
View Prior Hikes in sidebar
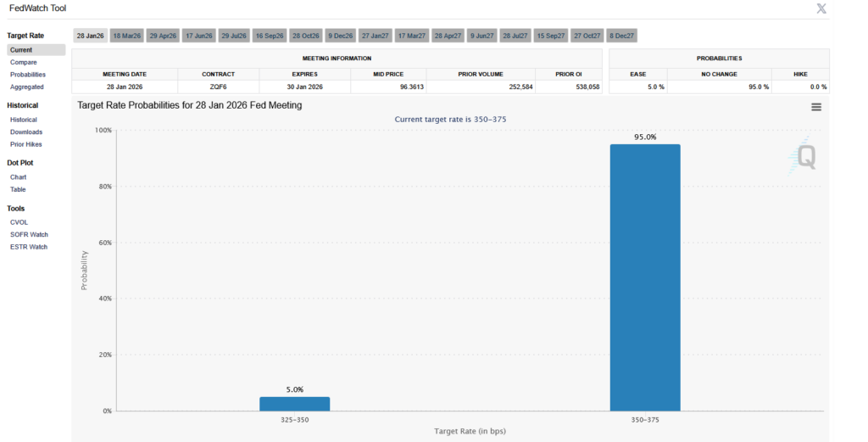tap(26, 144)
